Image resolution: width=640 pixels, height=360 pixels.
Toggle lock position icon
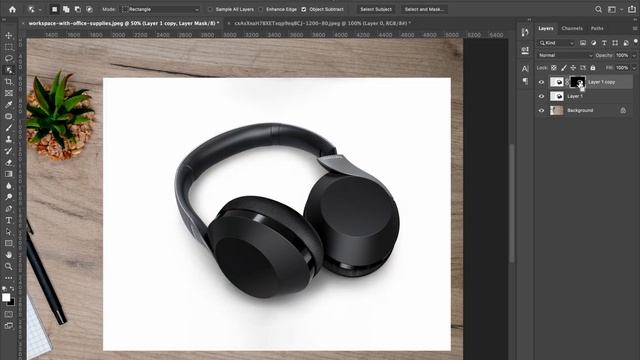click(x=573, y=68)
